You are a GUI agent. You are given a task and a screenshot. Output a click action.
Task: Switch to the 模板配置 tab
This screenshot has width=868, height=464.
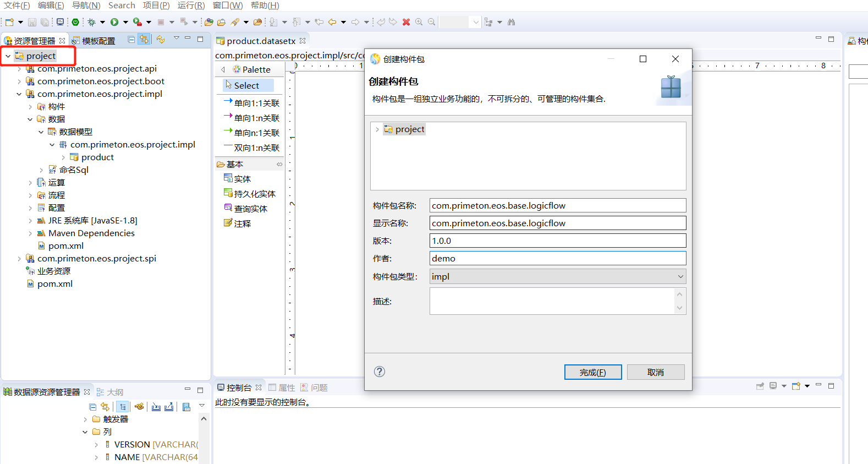tap(94, 41)
